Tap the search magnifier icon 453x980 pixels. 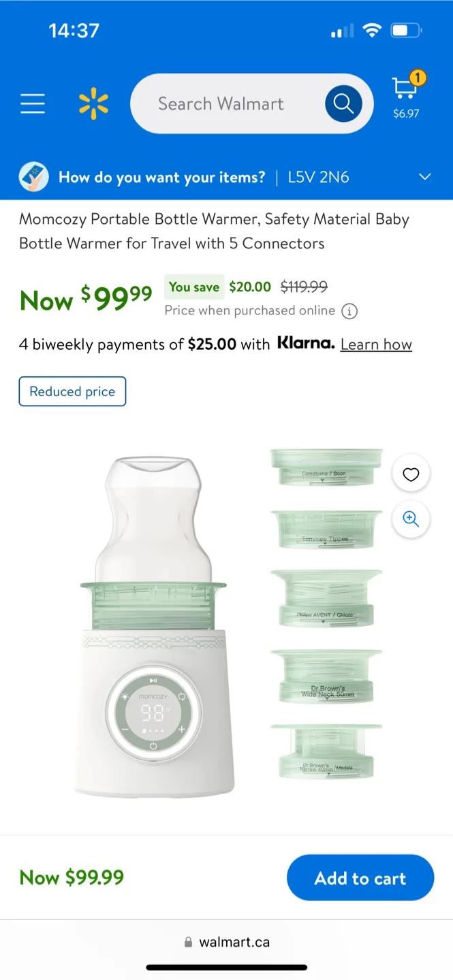(x=343, y=103)
